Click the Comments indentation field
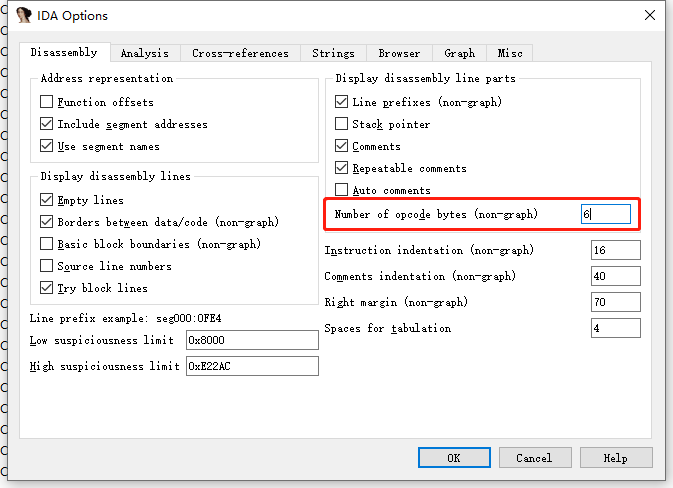Screen dimensions: 673x488 pos(615,276)
